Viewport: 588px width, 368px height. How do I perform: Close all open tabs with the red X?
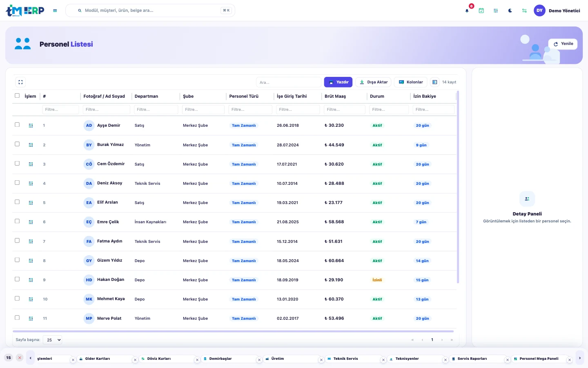click(20, 358)
